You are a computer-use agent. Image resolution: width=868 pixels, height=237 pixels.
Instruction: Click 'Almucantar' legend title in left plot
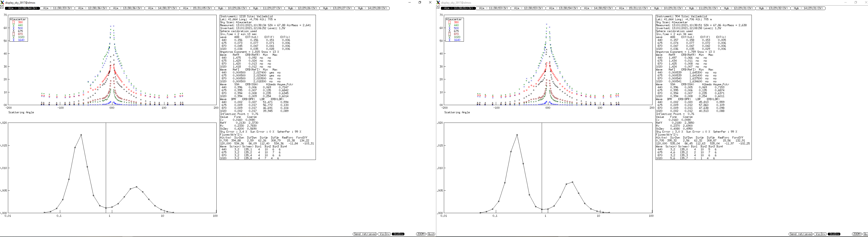pyautogui.click(x=18, y=19)
